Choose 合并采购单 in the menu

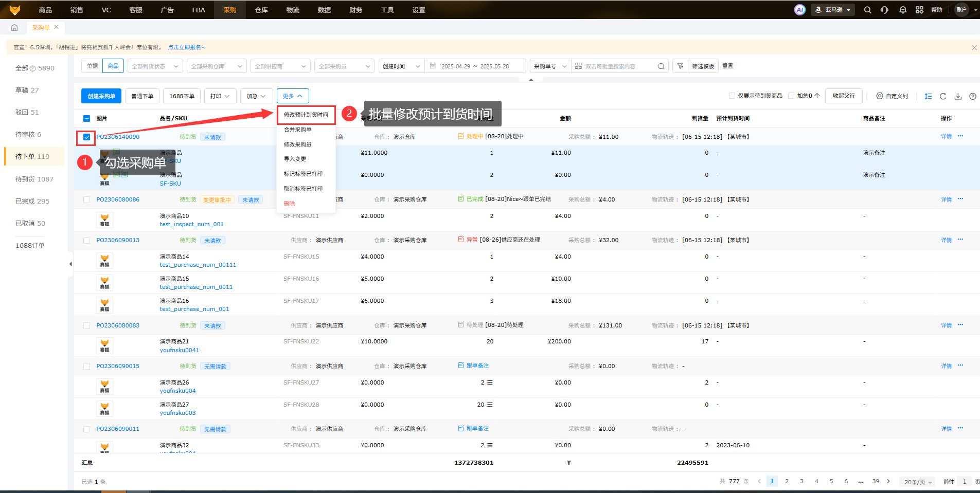[x=298, y=130]
